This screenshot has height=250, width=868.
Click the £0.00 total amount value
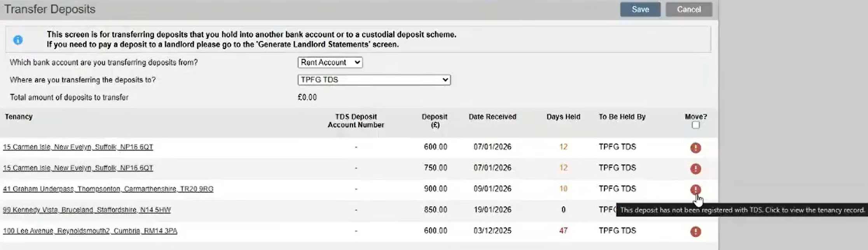[307, 97]
